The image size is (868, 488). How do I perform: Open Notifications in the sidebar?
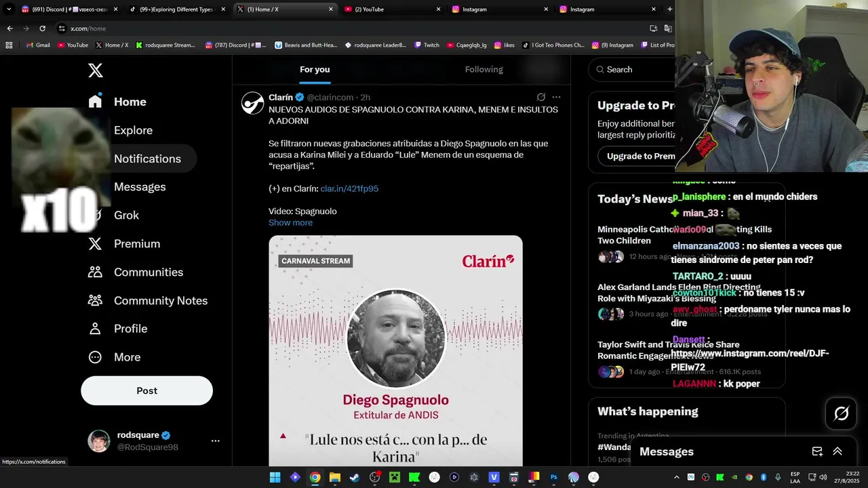point(147,159)
